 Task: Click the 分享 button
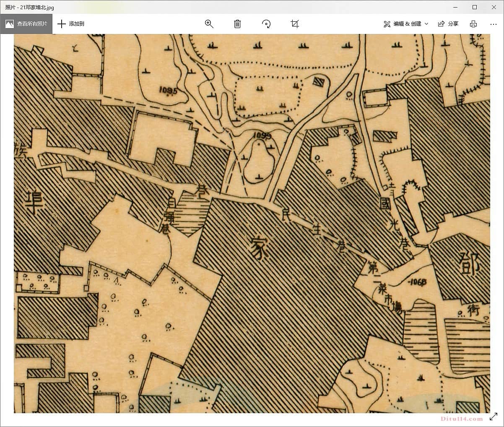453,24
